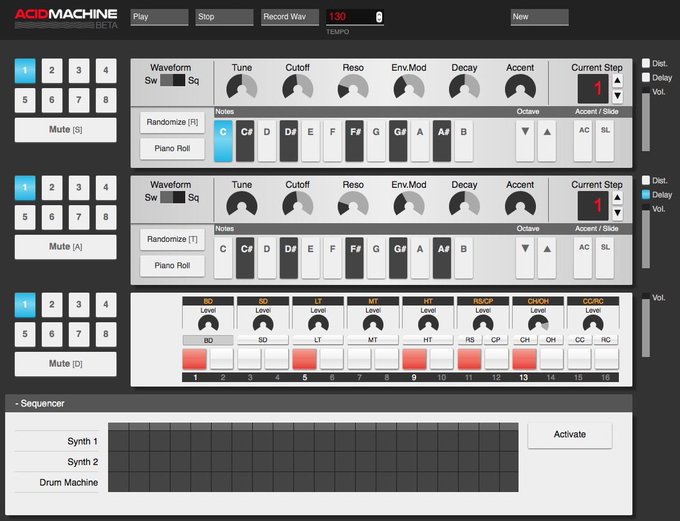Create a New project
The width and height of the screenshot is (680, 521).
[x=539, y=17]
